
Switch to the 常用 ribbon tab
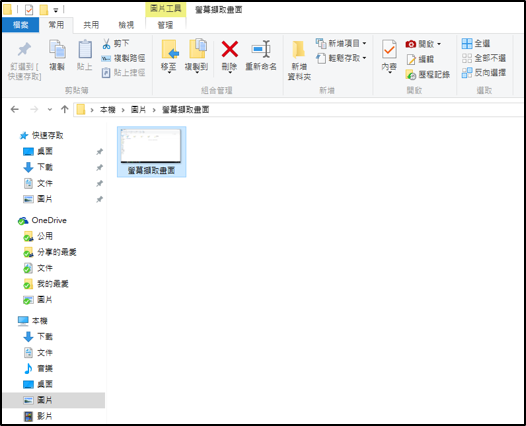tap(56, 25)
